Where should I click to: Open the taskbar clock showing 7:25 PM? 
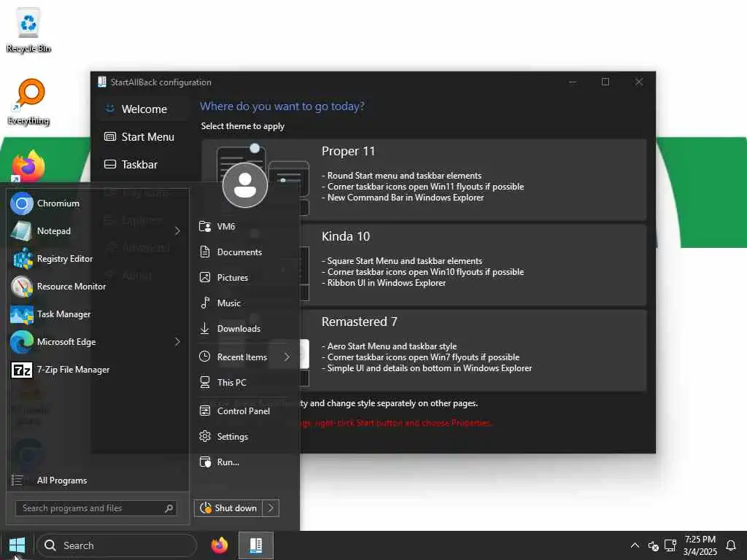point(700,545)
